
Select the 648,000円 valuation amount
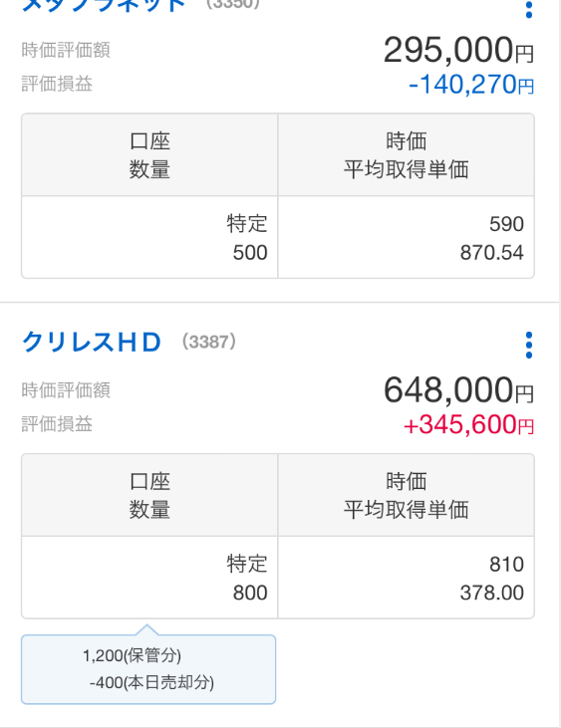pos(458,389)
